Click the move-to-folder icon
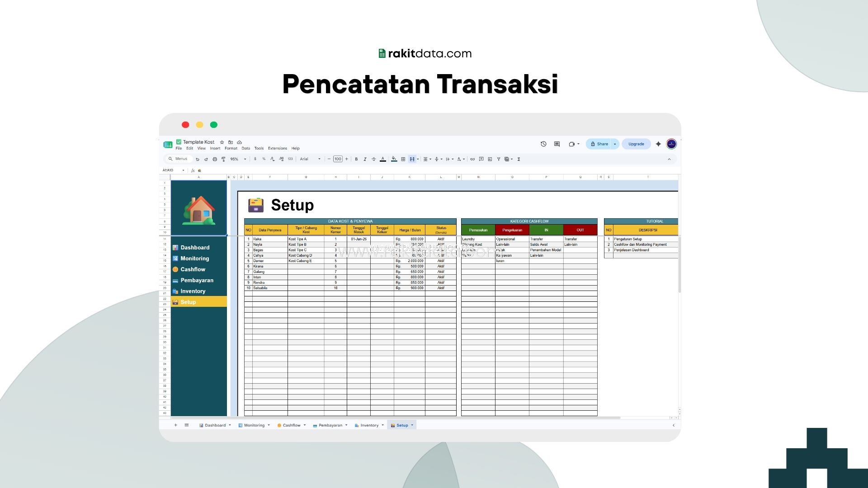Screen dimensions: 868x488 (x=231, y=142)
